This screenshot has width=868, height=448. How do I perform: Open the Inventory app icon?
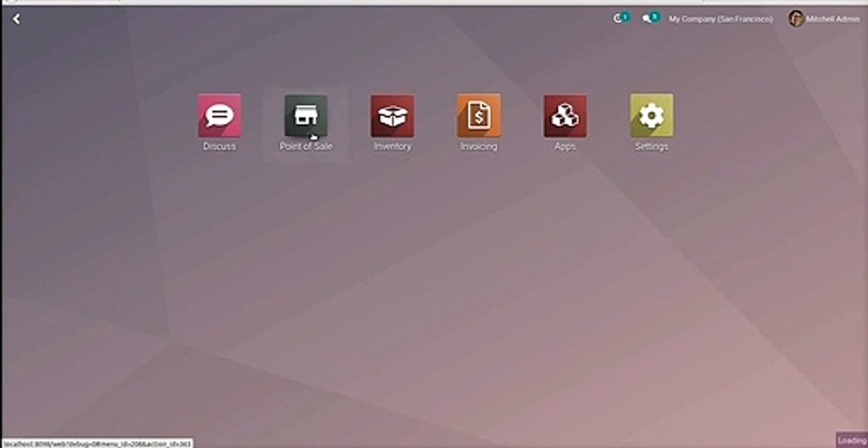click(x=392, y=116)
